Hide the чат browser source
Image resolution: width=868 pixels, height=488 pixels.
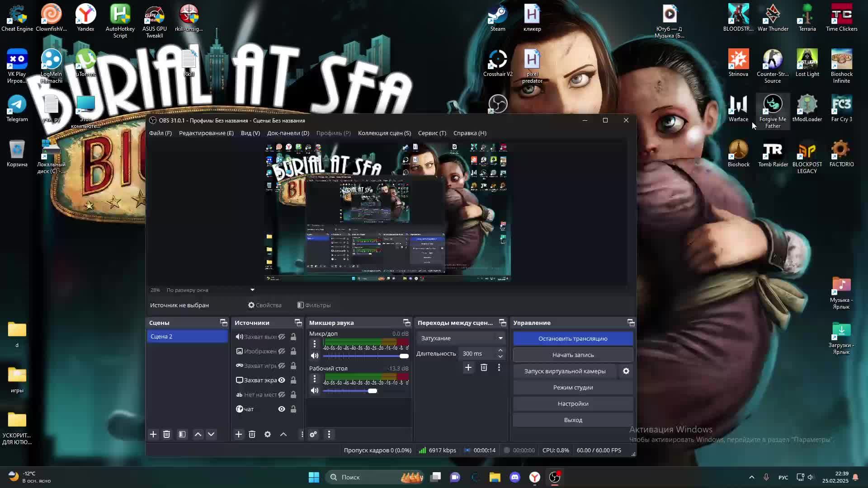pos(282,409)
